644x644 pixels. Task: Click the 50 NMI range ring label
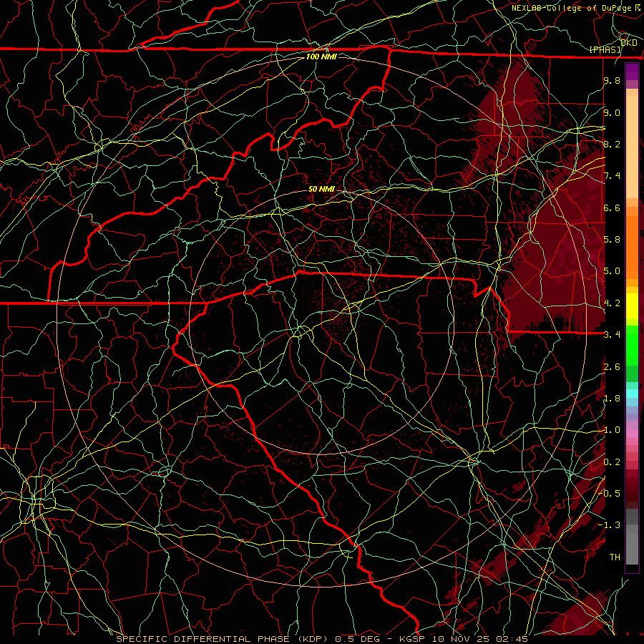click(x=321, y=189)
